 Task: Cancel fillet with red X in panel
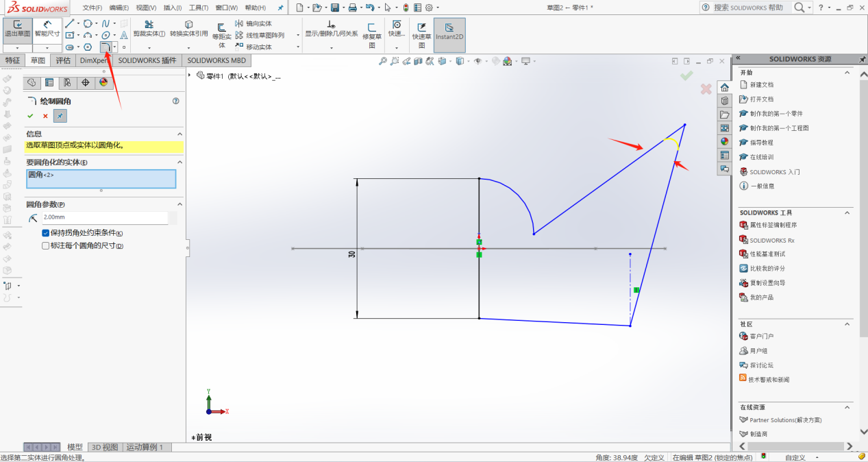pos(45,116)
